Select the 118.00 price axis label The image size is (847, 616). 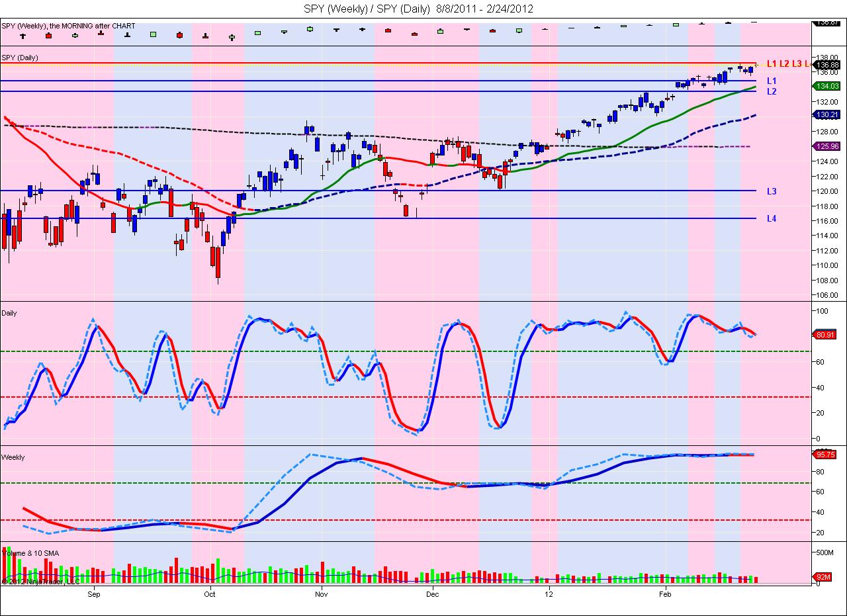[828, 206]
